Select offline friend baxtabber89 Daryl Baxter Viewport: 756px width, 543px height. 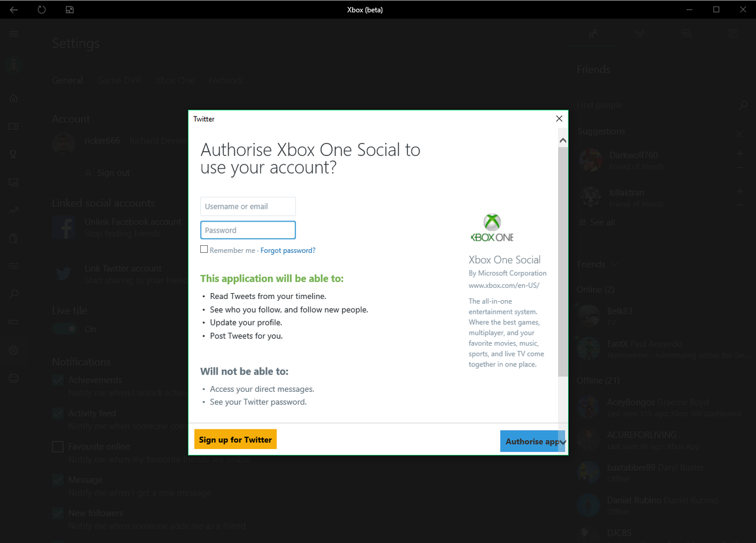(x=663, y=473)
